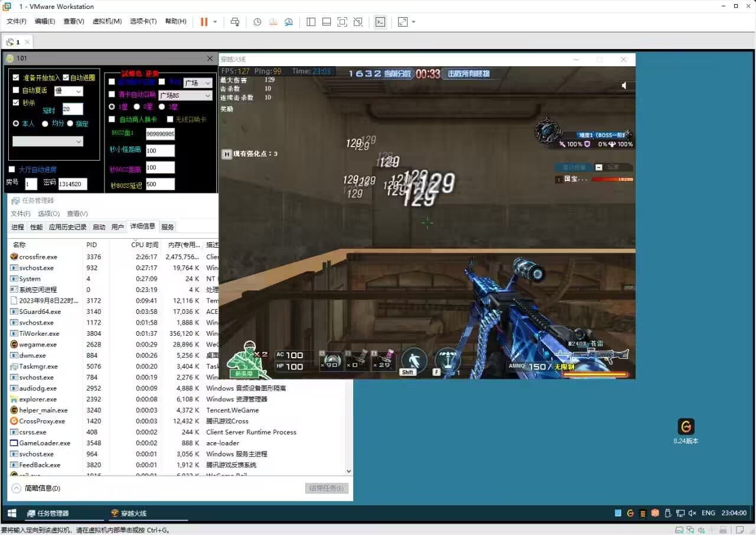The image size is (756, 535).
Task: Open the 编辑(E) menu in VMware
Action: 45,21
